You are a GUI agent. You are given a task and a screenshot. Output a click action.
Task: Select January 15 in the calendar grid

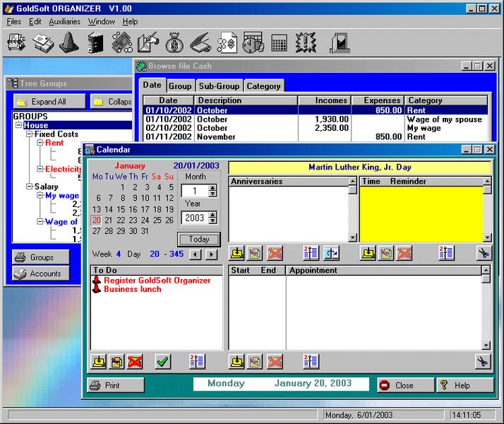[x=121, y=209]
